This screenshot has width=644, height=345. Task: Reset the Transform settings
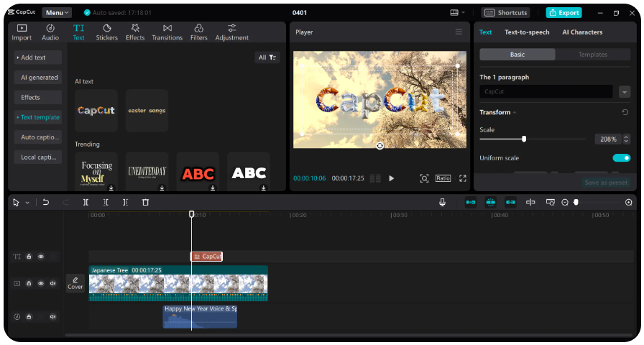625,112
